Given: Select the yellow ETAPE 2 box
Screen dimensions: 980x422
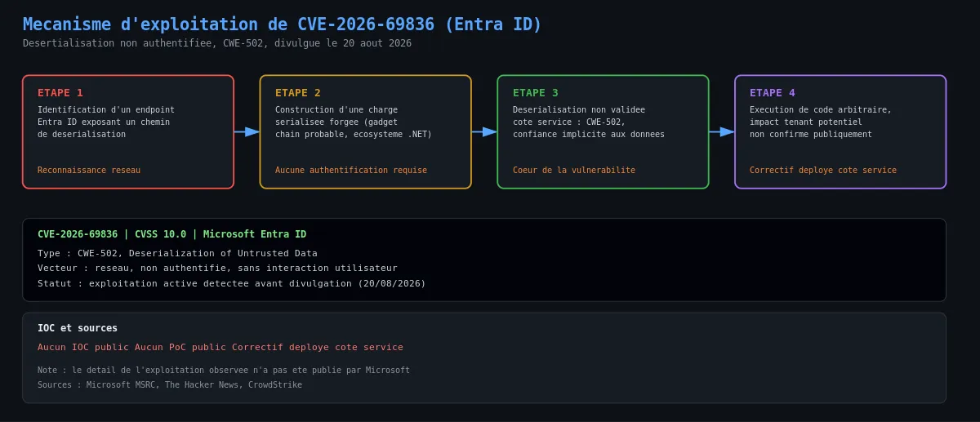Looking at the screenshot, I should pyautogui.click(x=366, y=131).
